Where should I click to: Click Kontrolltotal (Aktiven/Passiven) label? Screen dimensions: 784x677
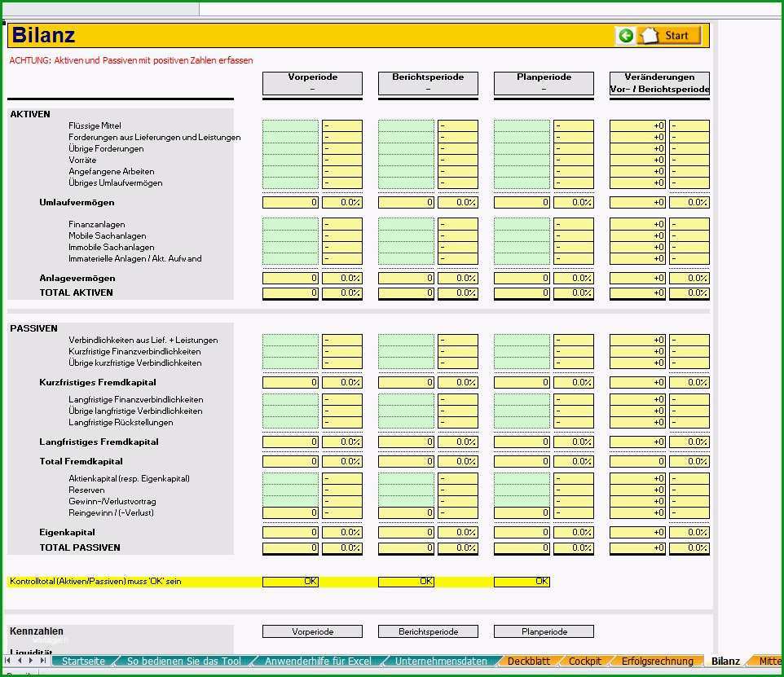click(x=95, y=582)
